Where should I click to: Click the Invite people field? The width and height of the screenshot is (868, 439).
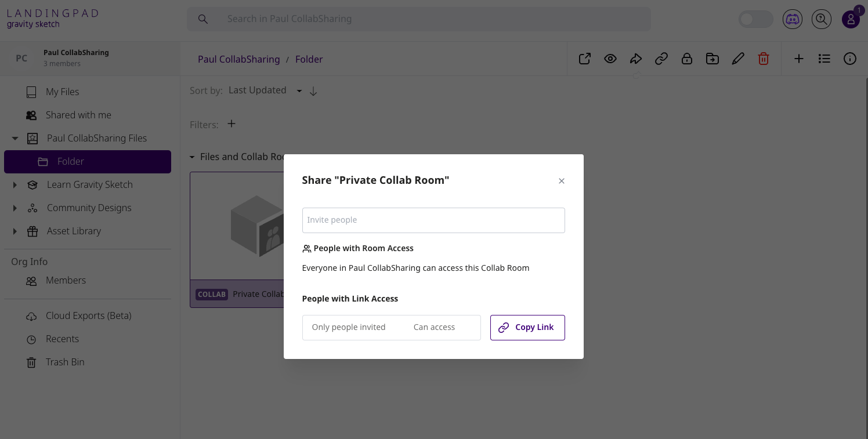433,220
